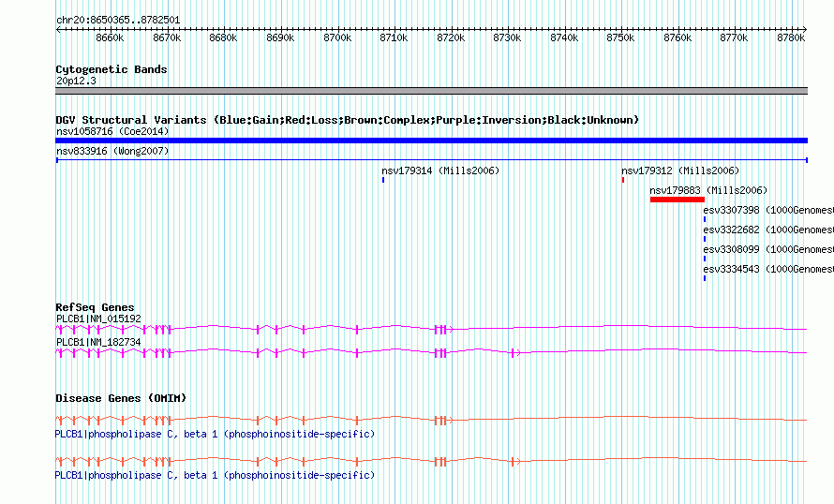Image resolution: width=834 pixels, height=504 pixels.
Task: Select the second orange OMIM glyph with 8730k exon
Action: point(431,462)
